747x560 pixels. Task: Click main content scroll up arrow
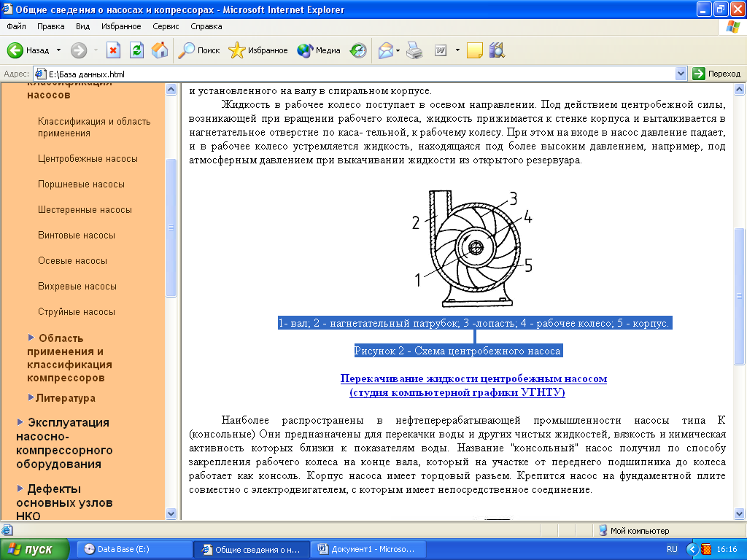click(x=740, y=90)
